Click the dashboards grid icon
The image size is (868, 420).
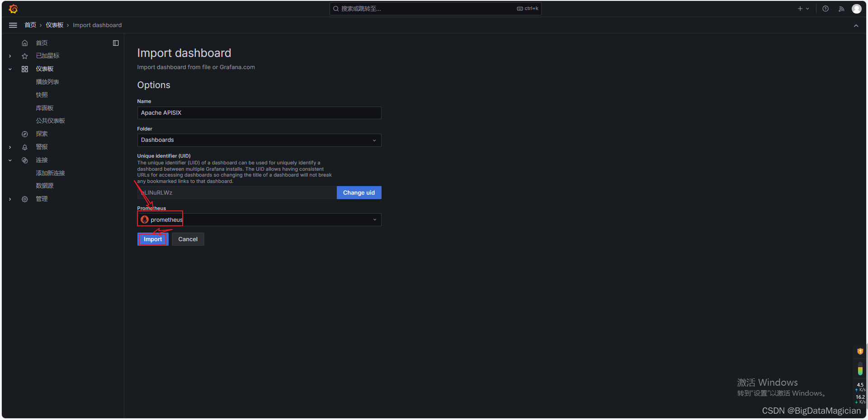click(x=25, y=69)
